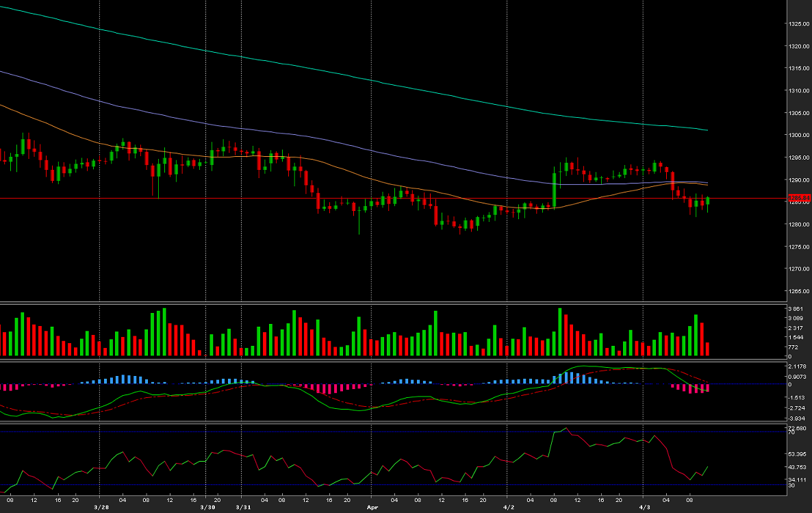Click the 34.111 RSI scale value

[x=797, y=480]
